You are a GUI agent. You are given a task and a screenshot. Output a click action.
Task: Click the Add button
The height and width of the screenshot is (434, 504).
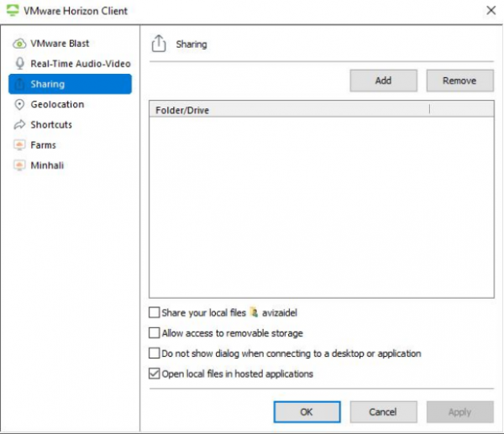(x=384, y=81)
